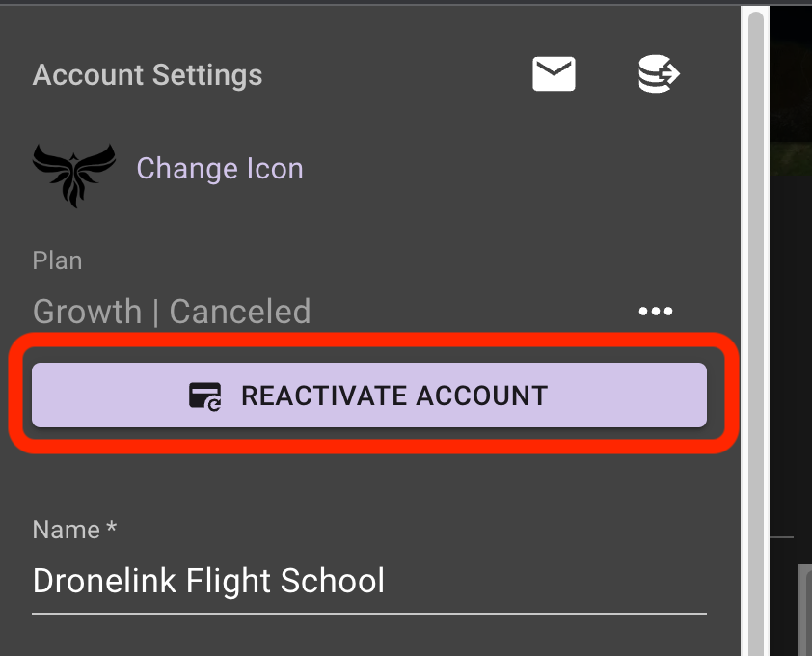Screen dimensions: 812x656
Task: Open the plan three-dots options menu
Action: 655,311
